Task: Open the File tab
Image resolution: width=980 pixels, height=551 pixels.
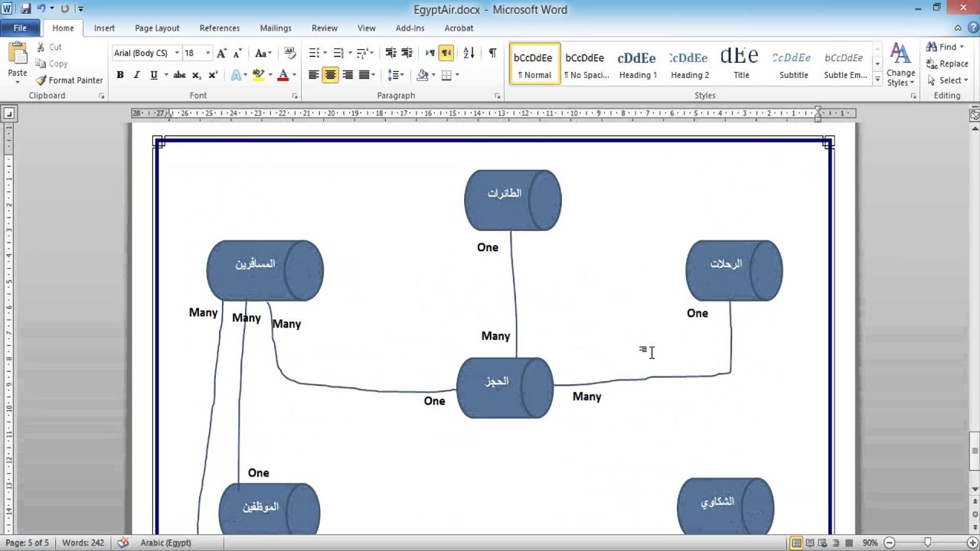Action: pos(20,28)
